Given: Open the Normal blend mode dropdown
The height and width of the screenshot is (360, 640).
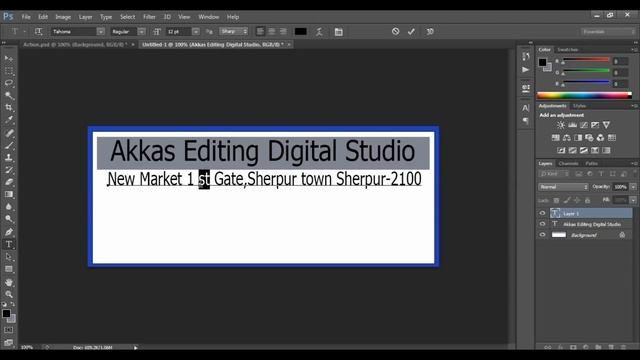Looking at the screenshot, I should [x=563, y=187].
